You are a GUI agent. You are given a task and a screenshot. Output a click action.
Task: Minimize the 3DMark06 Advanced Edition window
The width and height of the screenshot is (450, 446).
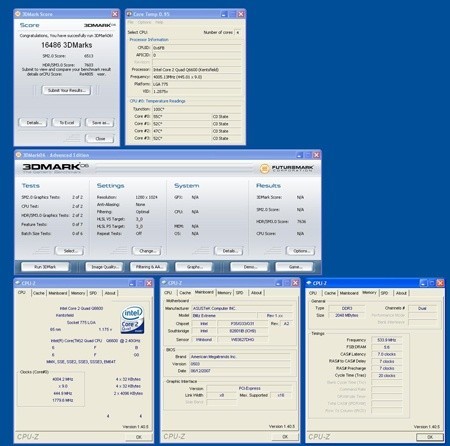299,155
